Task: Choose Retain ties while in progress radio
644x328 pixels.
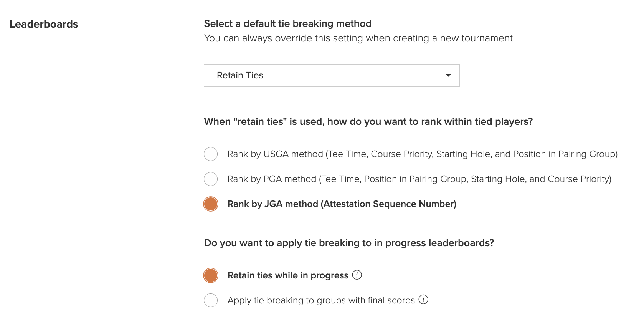Action: tap(211, 275)
